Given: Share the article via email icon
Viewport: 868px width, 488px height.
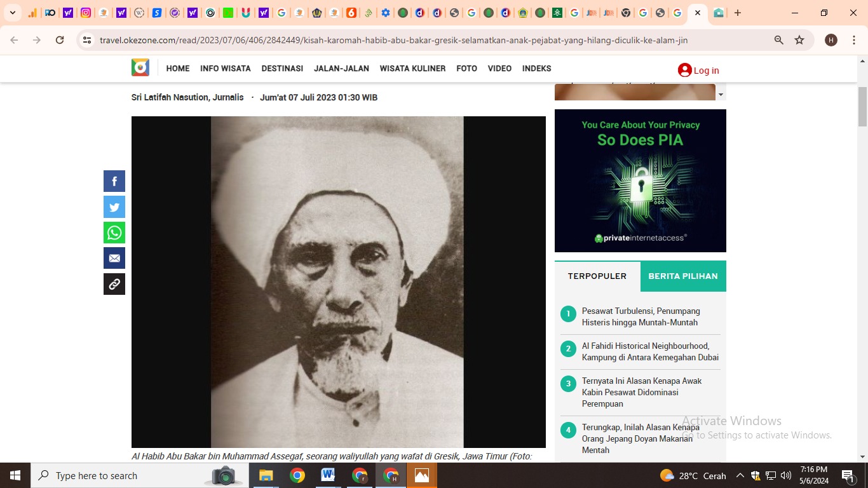Looking at the screenshot, I should (x=114, y=258).
